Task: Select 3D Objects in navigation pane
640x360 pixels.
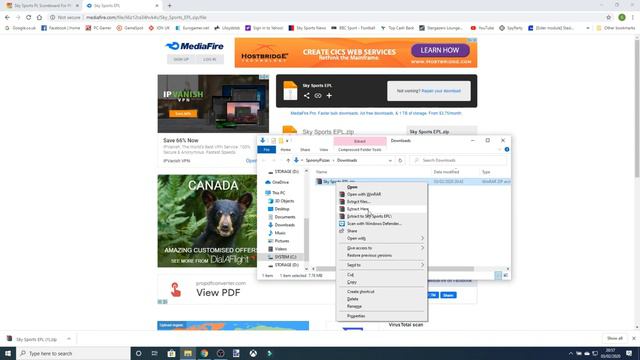Action: 284,201
